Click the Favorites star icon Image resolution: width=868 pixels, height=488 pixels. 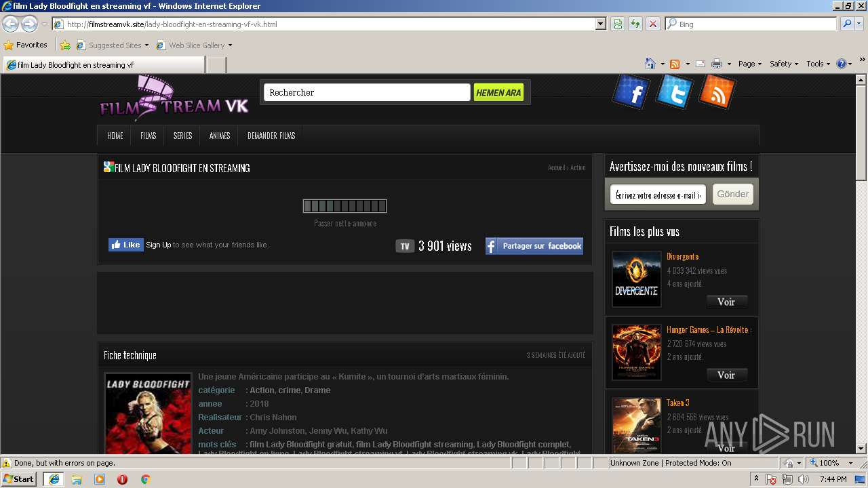(x=9, y=45)
